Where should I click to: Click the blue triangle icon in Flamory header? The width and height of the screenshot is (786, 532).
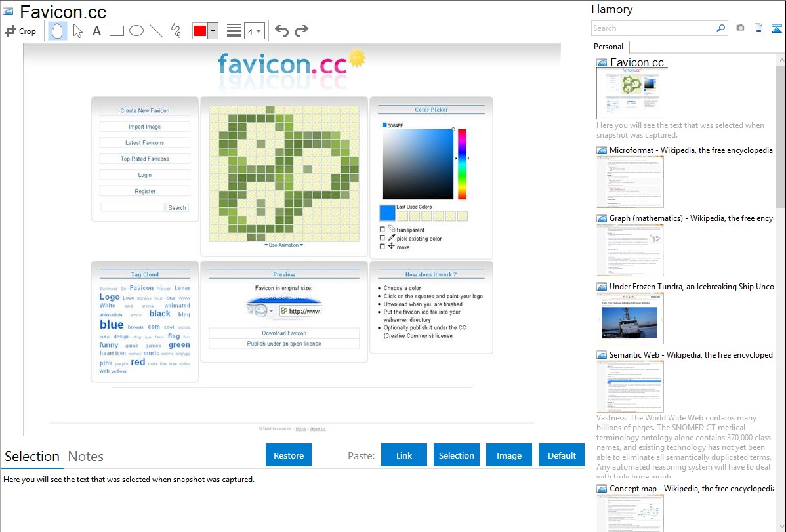coord(776,28)
